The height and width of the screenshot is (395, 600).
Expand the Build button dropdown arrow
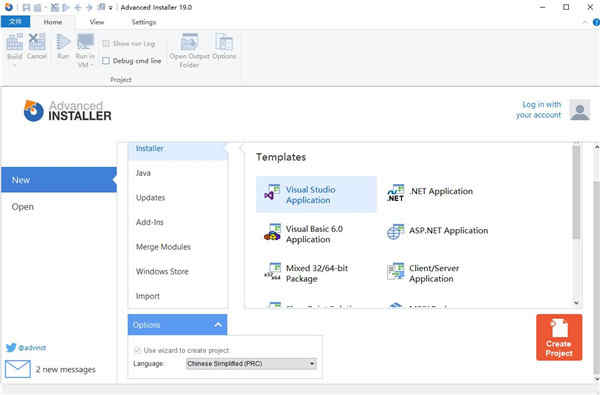click(x=15, y=65)
